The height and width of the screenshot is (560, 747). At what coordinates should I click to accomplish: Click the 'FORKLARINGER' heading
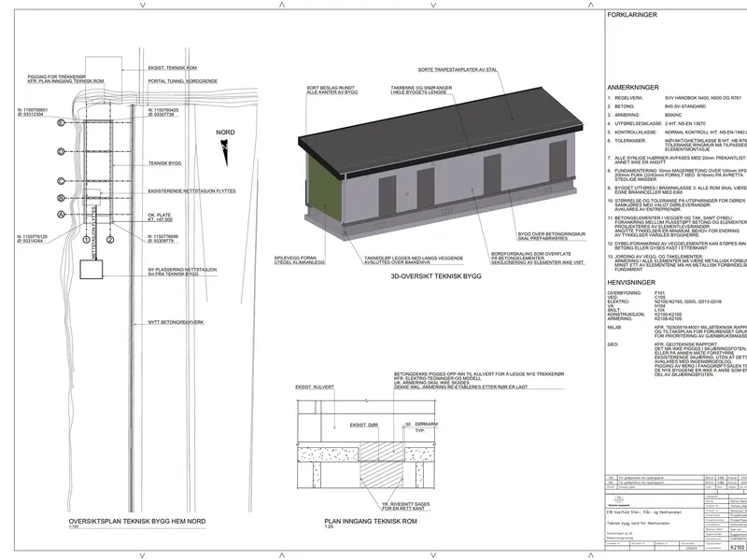tap(632, 15)
